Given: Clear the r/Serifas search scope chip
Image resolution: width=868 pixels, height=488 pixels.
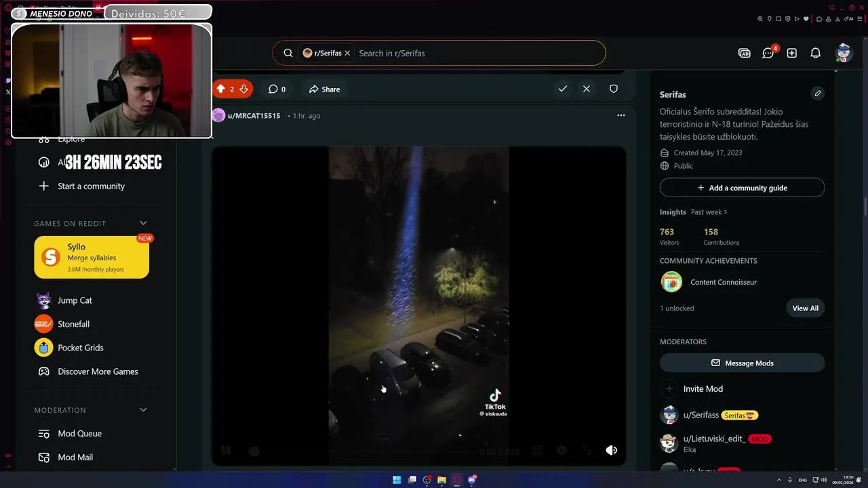Looking at the screenshot, I should (x=347, y=53).
